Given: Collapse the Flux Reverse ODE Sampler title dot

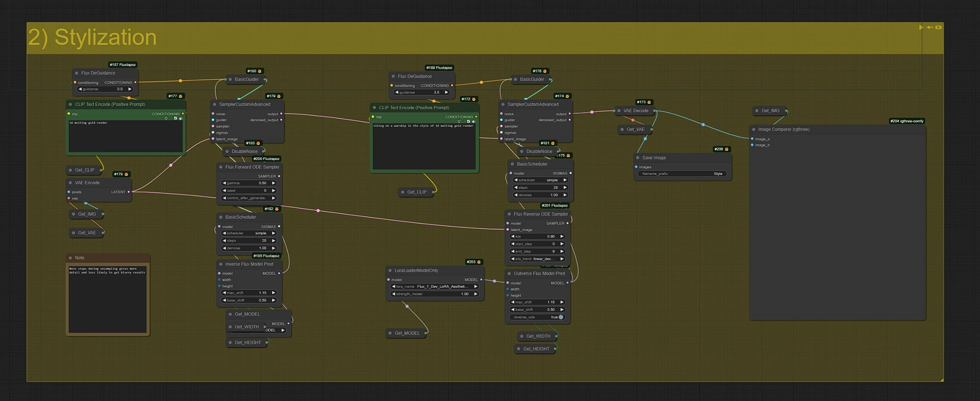Looking at the screenshot, I should coord(509,214).
